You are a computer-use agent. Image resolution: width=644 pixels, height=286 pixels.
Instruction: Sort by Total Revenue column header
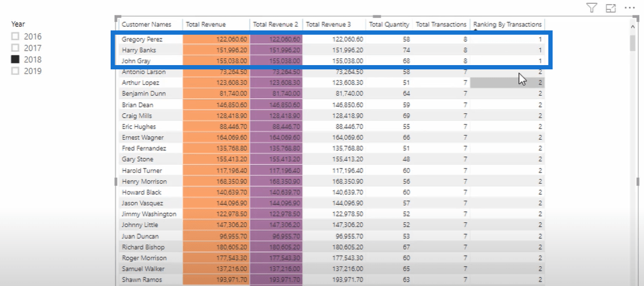(206, 25)
